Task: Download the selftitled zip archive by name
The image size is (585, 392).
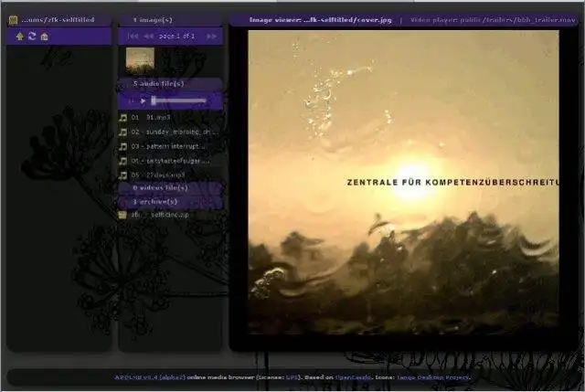Action: (160, 215)
